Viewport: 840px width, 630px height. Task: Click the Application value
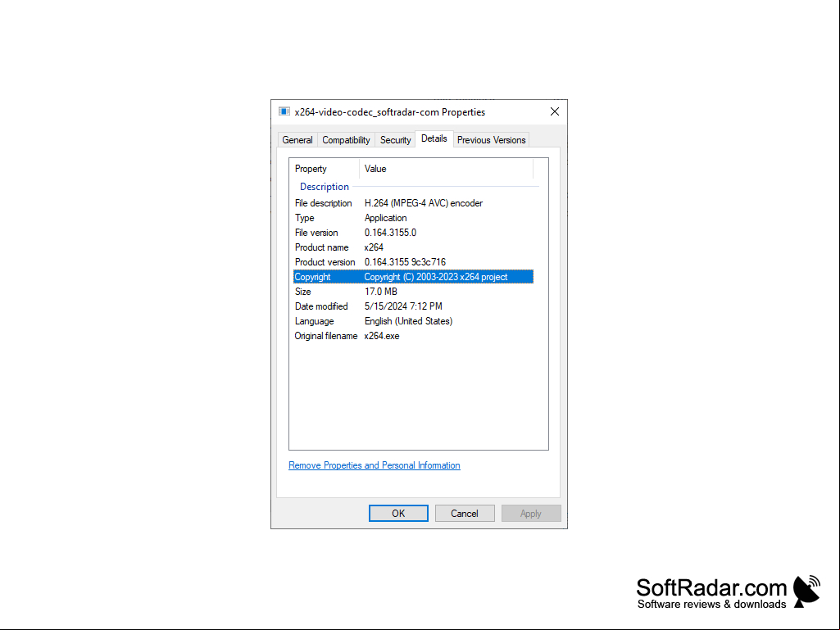tap(386, 218)
